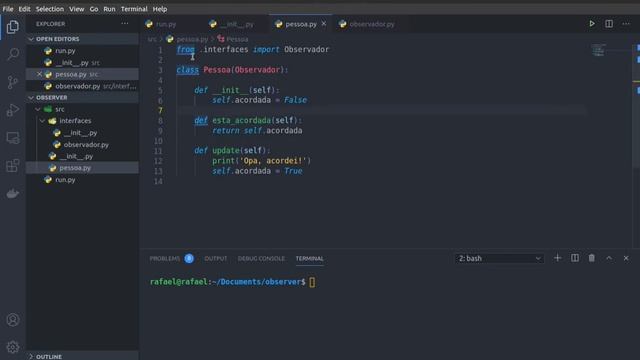This screenshot has width=640, height=360.
Task: Open the Remote Explorer view
Action: 13,138
